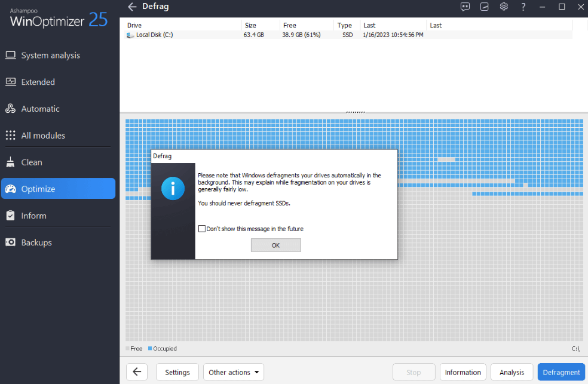Click the Defrag dialog title bar
Image resolution: width=588 pixels, height=384 pixels.
[x=274, y=156]
